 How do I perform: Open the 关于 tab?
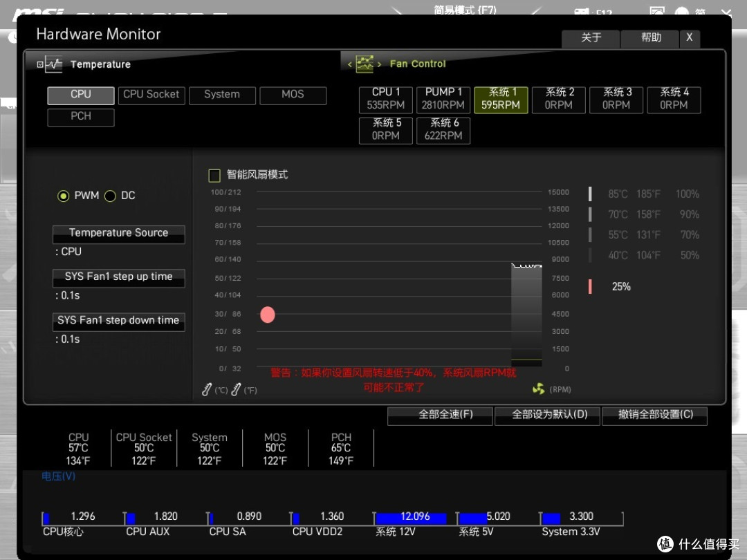point(591,38)
